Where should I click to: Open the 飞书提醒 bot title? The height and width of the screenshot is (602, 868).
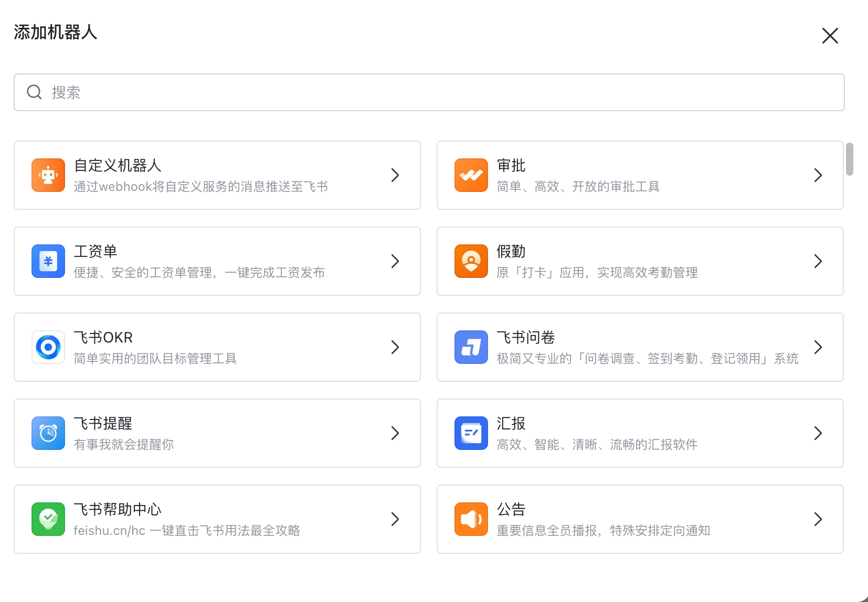(x=103, y=423)
